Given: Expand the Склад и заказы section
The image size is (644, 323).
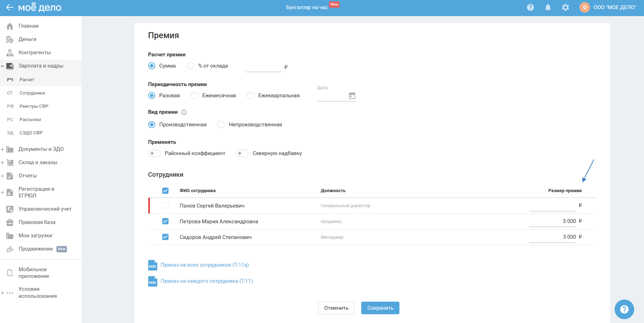Looking at the screenshot, I should point(2,163).
